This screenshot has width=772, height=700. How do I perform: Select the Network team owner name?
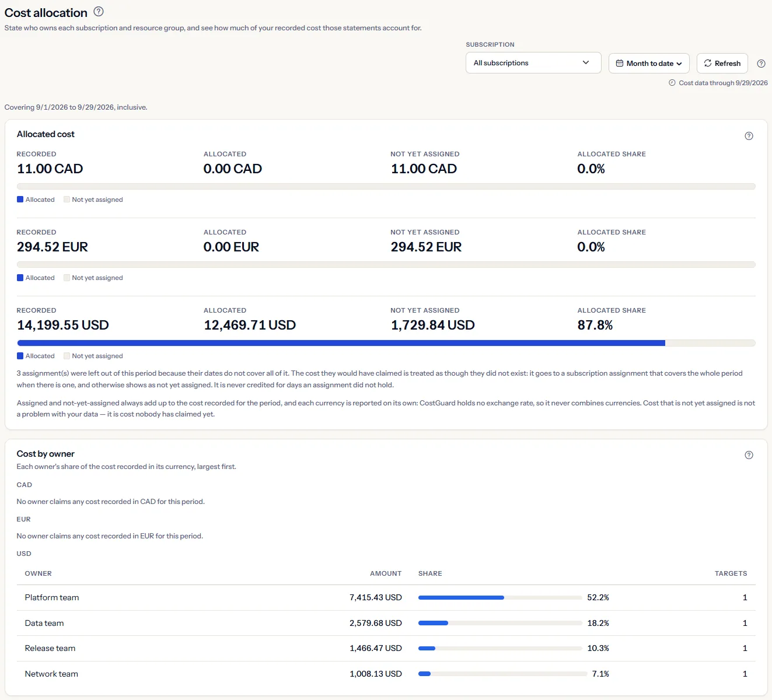pos(51,674)
